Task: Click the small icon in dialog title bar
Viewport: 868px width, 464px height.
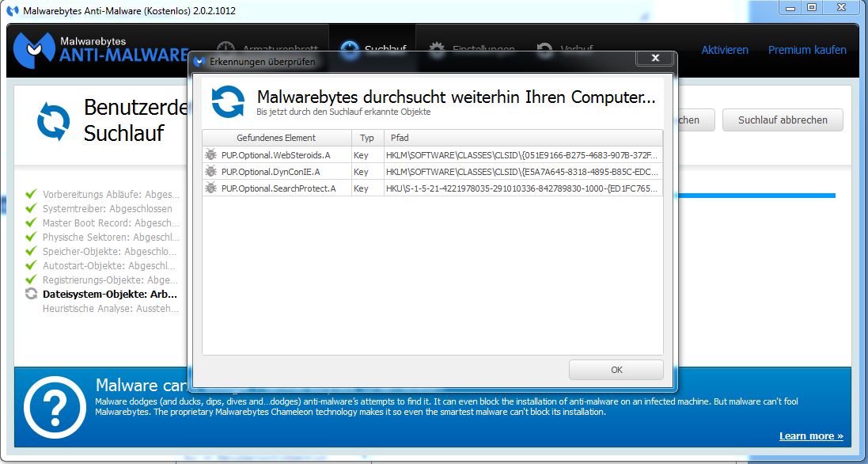Action: [x=200, y=62]
